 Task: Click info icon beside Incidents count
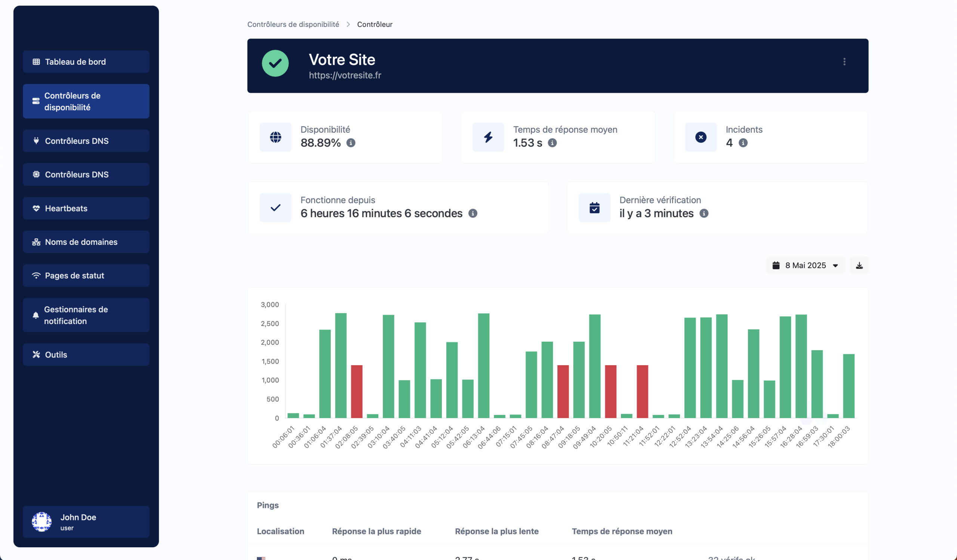point(743,143)
